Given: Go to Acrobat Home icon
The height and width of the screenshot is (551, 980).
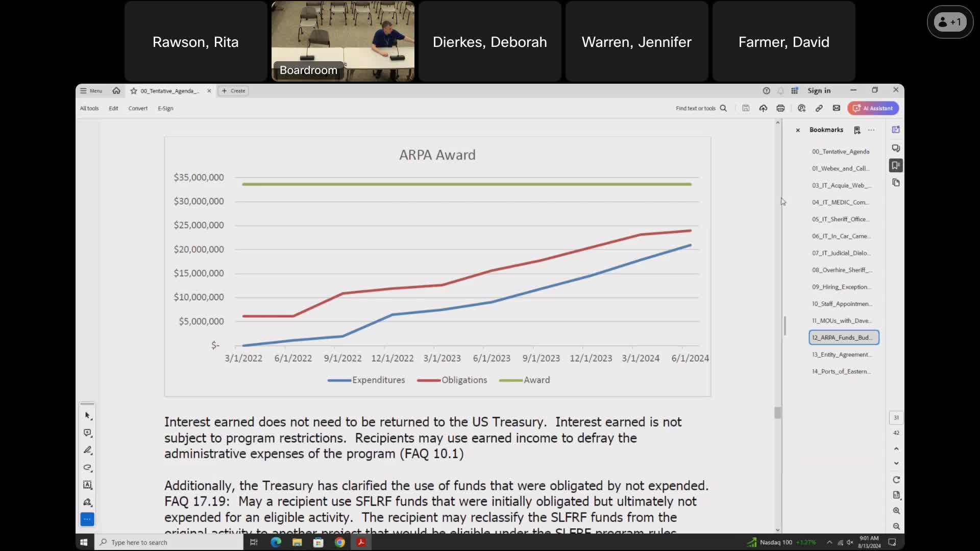Looking at the screenshot, I should pyautogui.click(x=116, y=91).
